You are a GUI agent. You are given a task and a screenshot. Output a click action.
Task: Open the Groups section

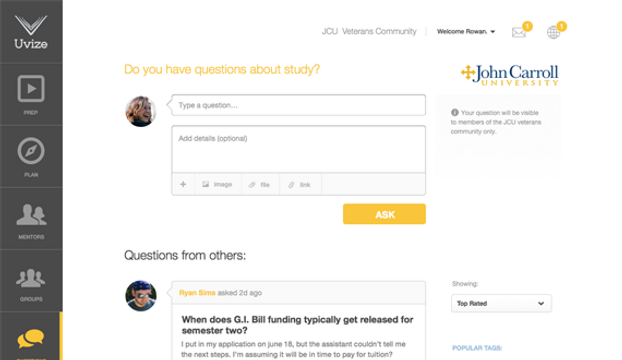(31, 281)
